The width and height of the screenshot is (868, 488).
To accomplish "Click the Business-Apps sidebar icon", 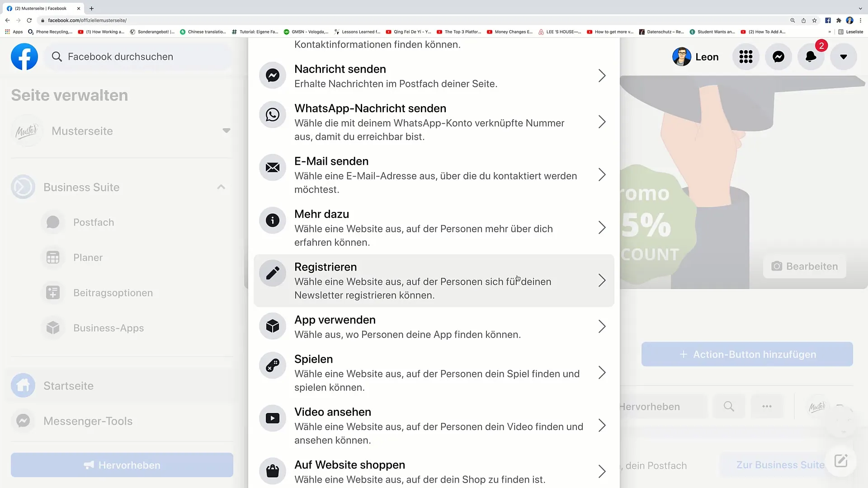I will [52, 328].
